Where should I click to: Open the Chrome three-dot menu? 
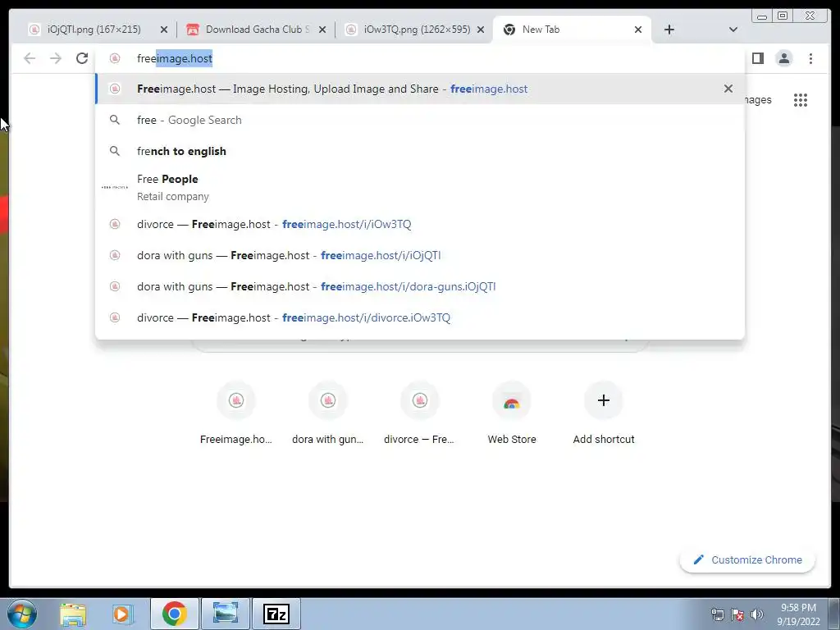tap(810, 58)
